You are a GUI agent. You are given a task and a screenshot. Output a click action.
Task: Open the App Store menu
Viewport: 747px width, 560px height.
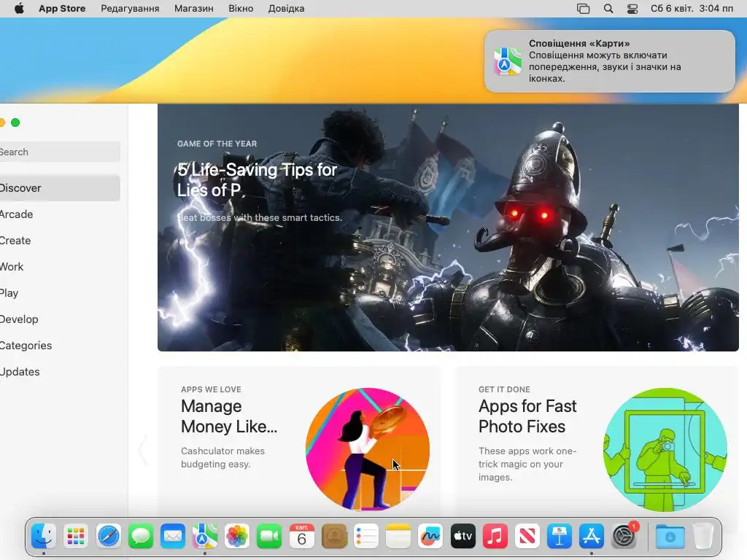62,9
